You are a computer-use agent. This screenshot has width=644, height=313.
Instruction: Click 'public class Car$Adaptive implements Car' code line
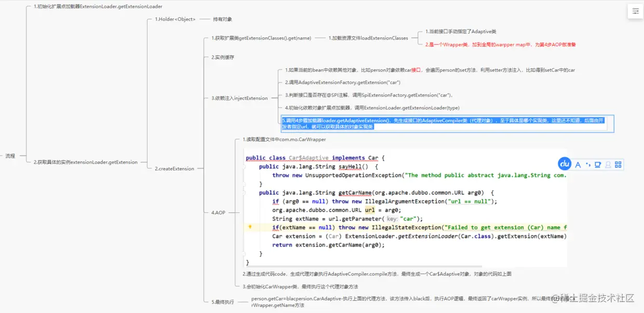tap(315, 158)
